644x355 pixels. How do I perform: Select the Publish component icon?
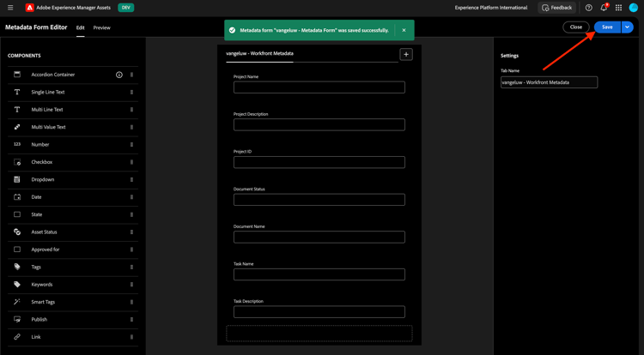point(17,319)
